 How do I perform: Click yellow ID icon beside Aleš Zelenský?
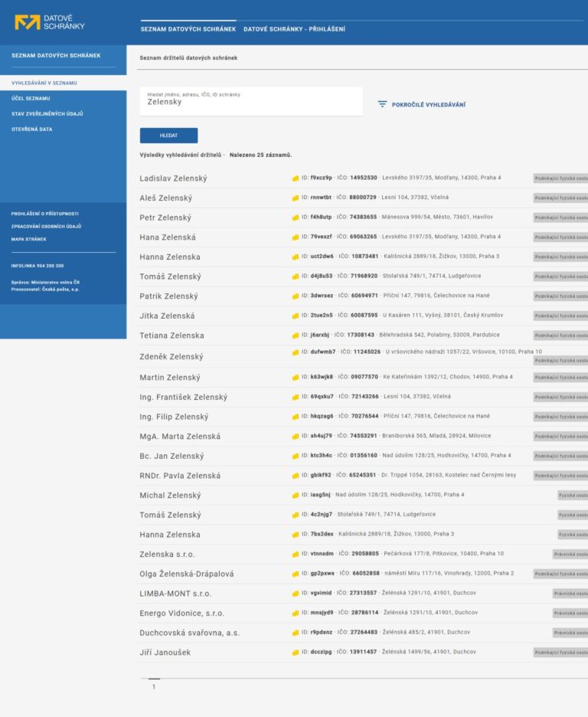296,198
